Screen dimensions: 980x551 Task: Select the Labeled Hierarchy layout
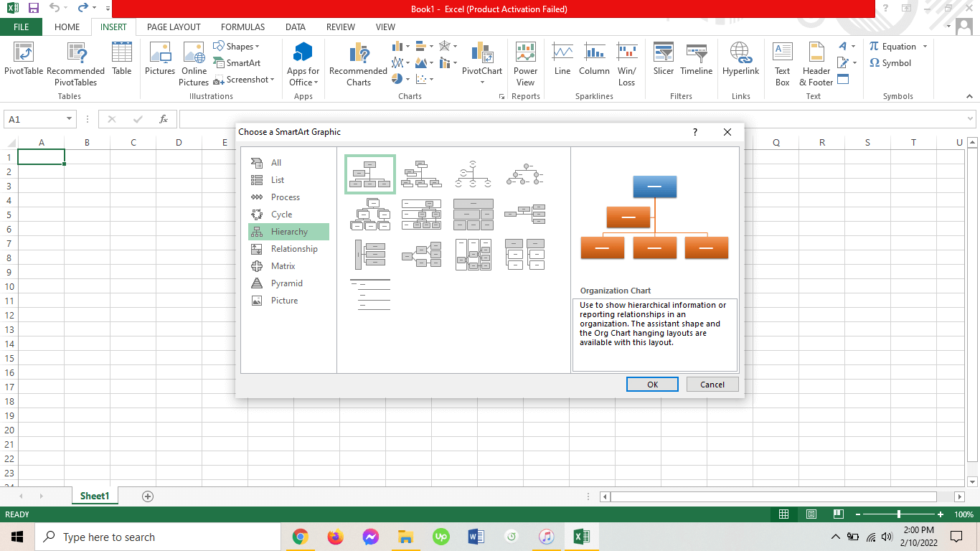click(422, 215)
